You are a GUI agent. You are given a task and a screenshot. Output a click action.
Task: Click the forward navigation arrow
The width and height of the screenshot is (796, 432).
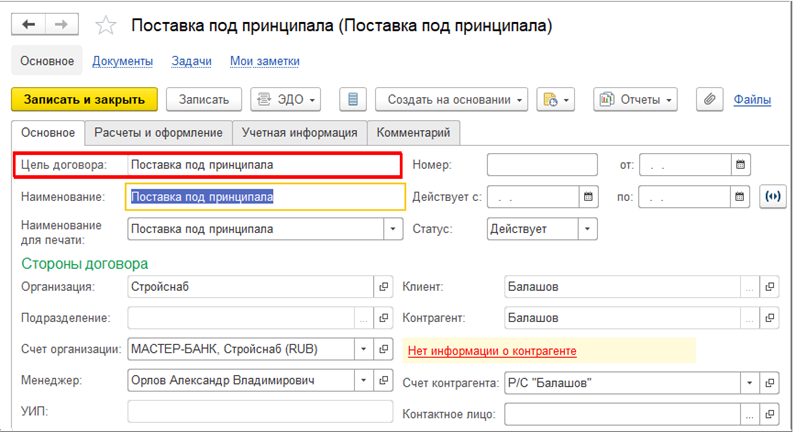(61, 24)
